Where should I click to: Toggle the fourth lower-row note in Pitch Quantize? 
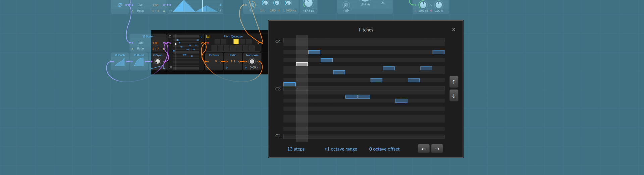point(233,48)
